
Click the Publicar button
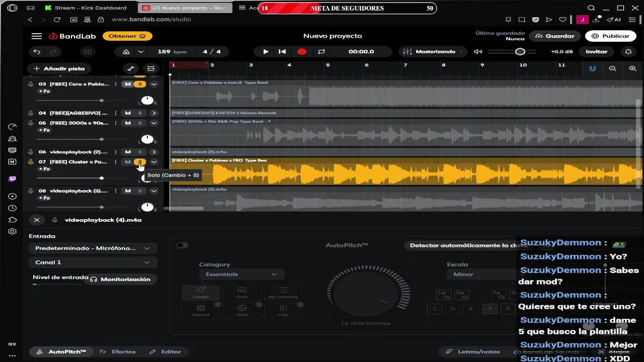611,36
